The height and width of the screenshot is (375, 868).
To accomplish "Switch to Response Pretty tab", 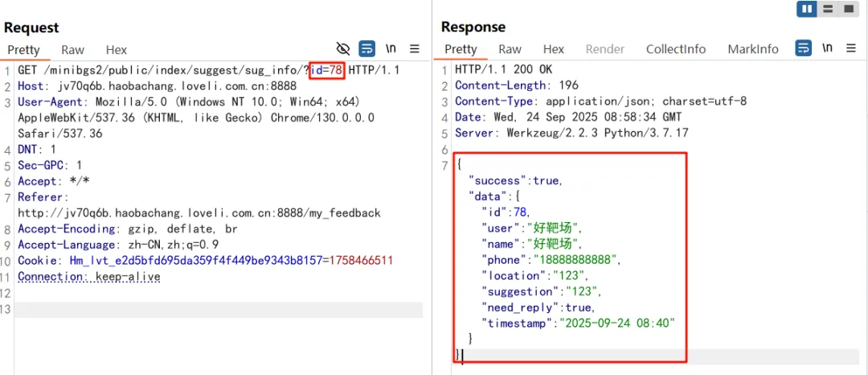I will (461, 49).
